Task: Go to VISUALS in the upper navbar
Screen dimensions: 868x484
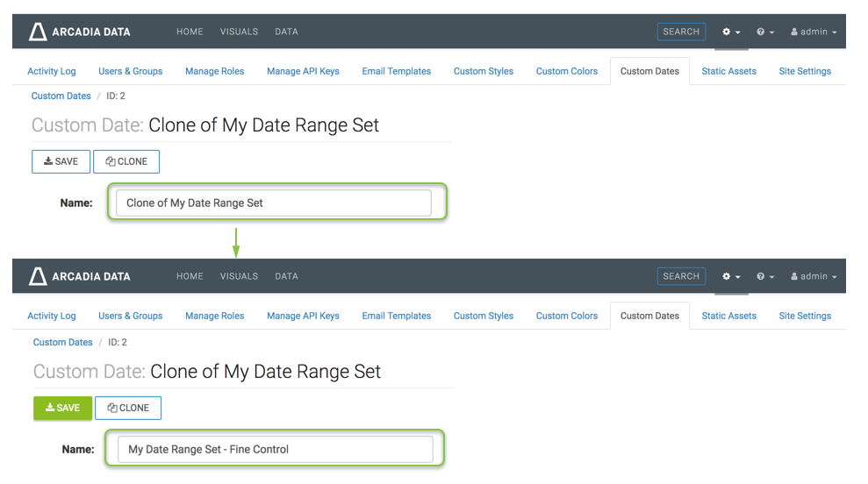Action: [239, 32]
